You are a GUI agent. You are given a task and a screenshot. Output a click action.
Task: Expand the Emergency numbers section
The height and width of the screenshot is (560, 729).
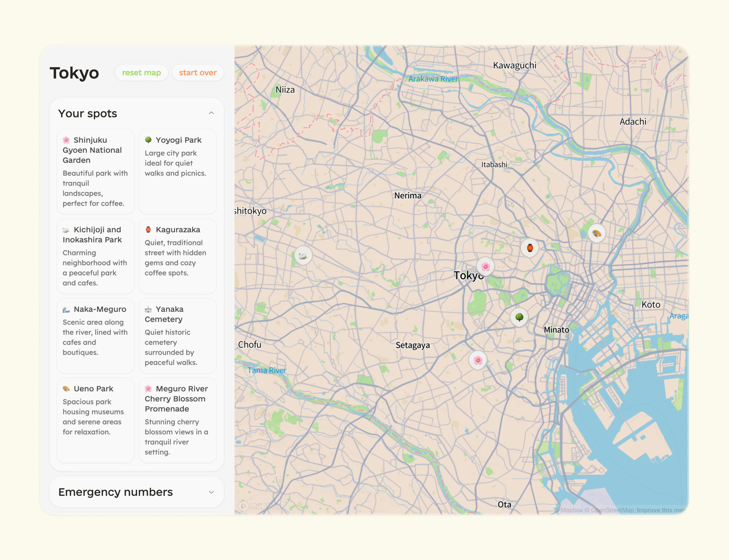click(x=211, y=492)
